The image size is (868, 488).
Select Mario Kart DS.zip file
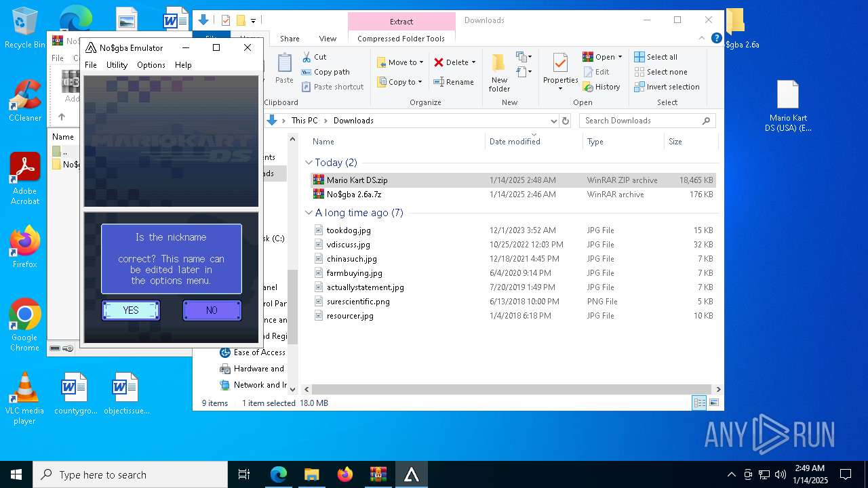(513, 180)
